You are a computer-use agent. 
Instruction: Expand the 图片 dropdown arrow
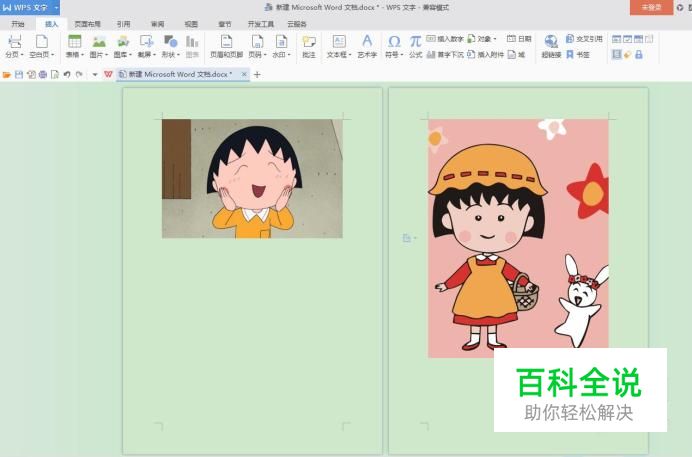click(106, 55)
